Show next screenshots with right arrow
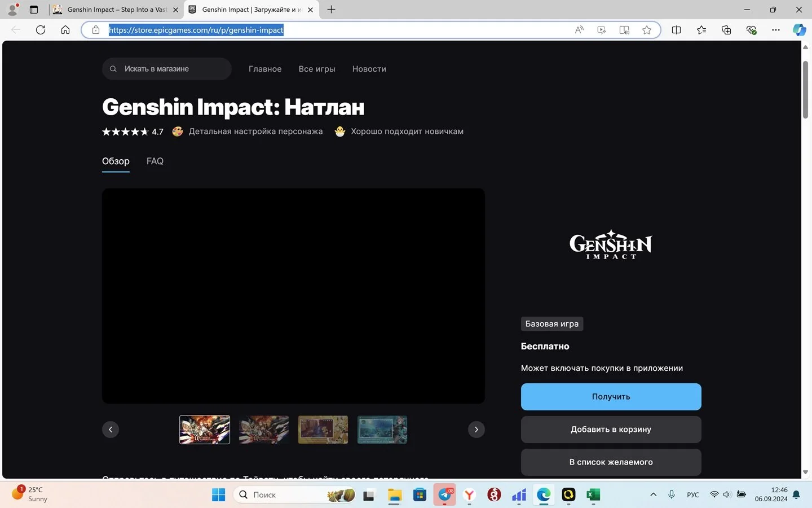 pyautogui.click(x=476, y=430)
